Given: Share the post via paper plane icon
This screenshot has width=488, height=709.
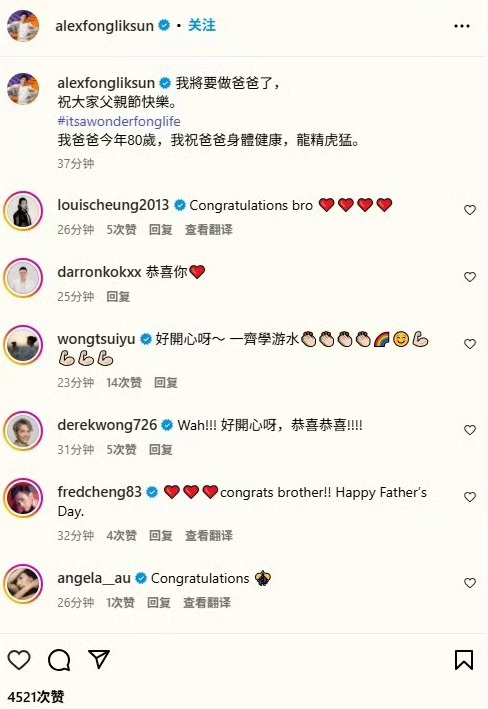Looking at the screenshot, I should [x=99, y=659].
